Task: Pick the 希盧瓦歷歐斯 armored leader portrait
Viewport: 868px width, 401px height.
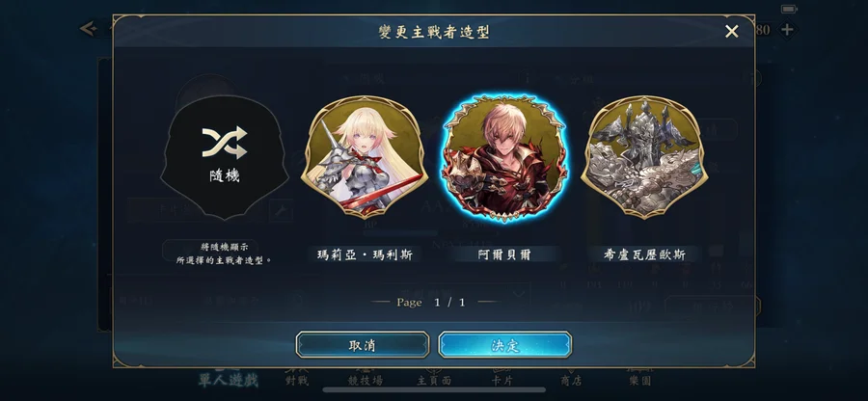Action: pos(644,158)
